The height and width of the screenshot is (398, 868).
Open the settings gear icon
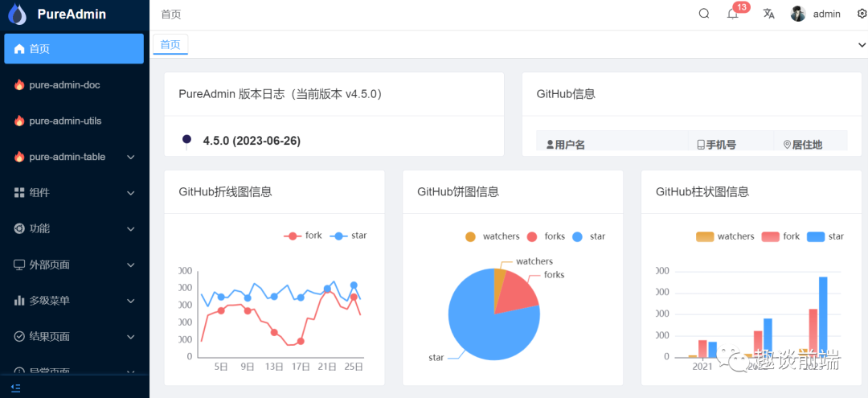(x=862, y=14)
